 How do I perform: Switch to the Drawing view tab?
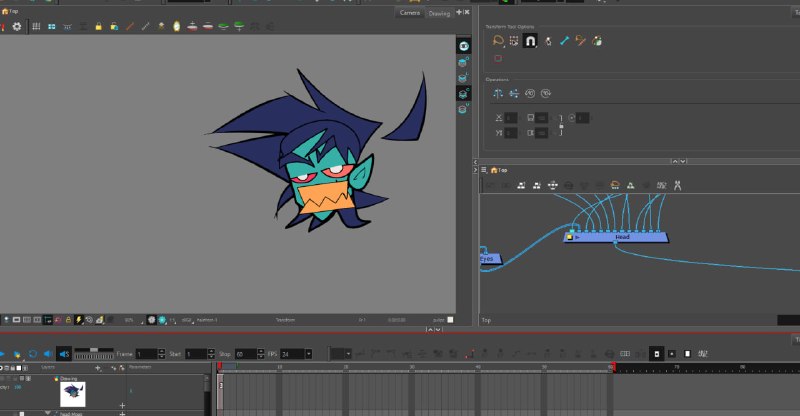click(x=439, y=13)
